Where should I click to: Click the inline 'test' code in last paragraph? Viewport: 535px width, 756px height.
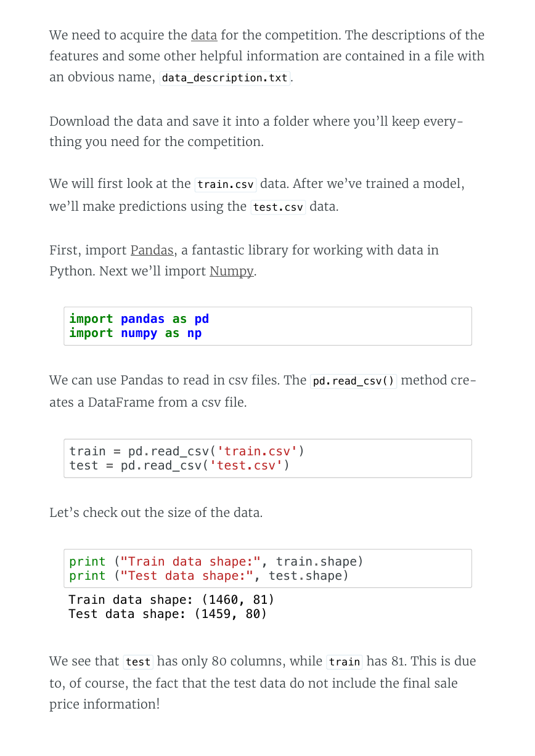pos(138,662)
